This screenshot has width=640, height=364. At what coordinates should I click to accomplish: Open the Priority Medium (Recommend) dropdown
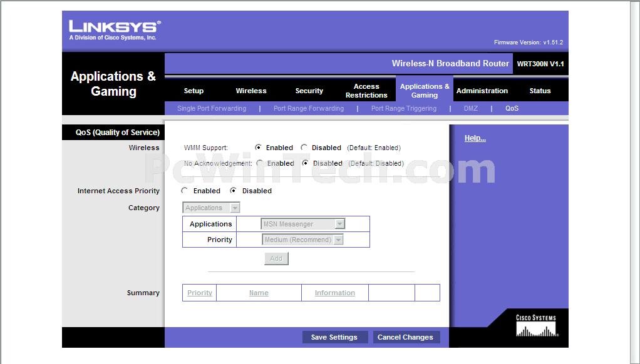pos(302,240)
